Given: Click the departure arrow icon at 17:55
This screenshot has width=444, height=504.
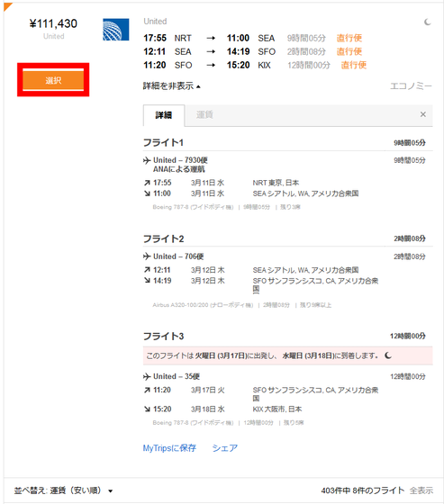Looking at the screenshot, I should pyautogui.click(x=147, y=183).
